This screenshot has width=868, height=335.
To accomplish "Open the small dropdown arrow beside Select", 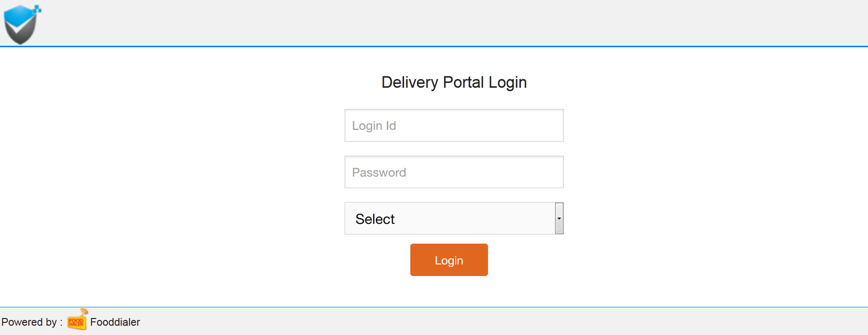I will pyautogui.click(x=559, y=218).
